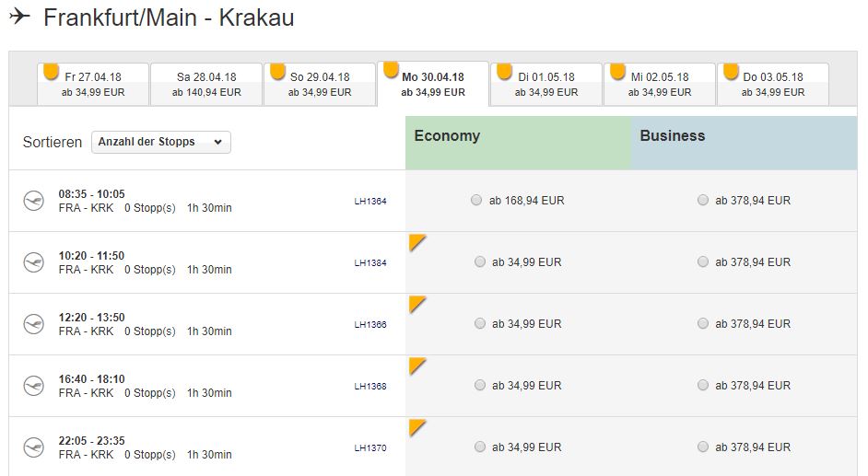Click yellow badge on So 29.04.18 tab
This screenshot has height=476, width=868.
(278, 71)
